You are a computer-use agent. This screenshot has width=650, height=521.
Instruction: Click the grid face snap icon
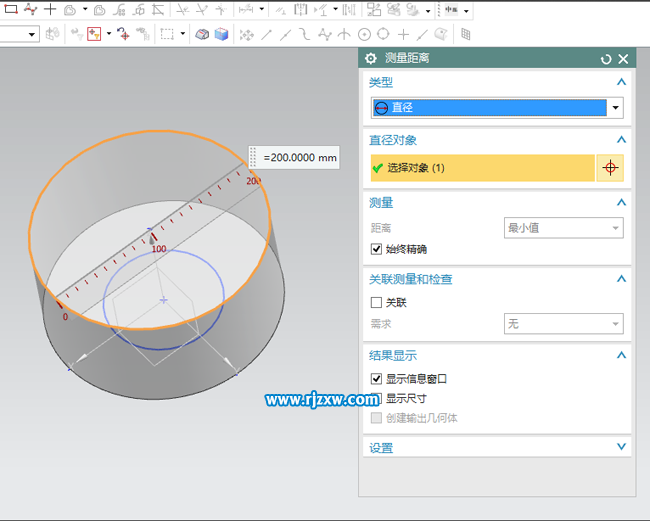(465, 34)
